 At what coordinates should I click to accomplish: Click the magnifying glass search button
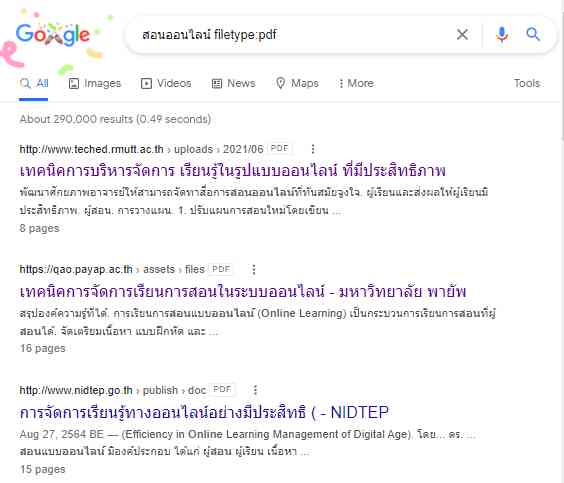pyautogui.click(x=533, y=35)
